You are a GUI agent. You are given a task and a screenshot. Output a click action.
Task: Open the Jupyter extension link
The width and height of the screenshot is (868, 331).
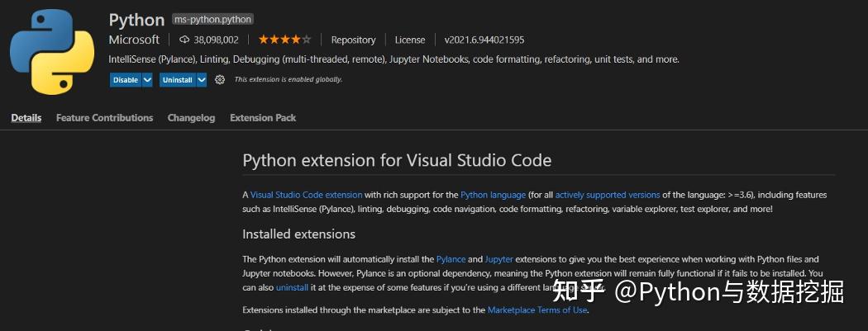pyautogui.click(x=498, y=259)
